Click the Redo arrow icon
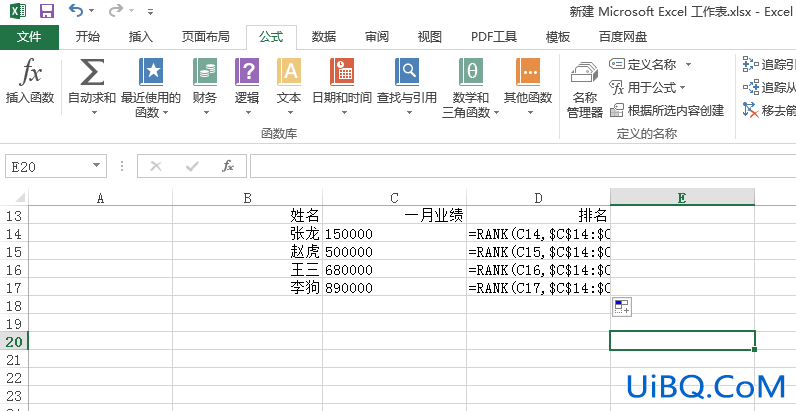Screen dimensions: 796x411 pyautogui.click(x=116, y=10)
